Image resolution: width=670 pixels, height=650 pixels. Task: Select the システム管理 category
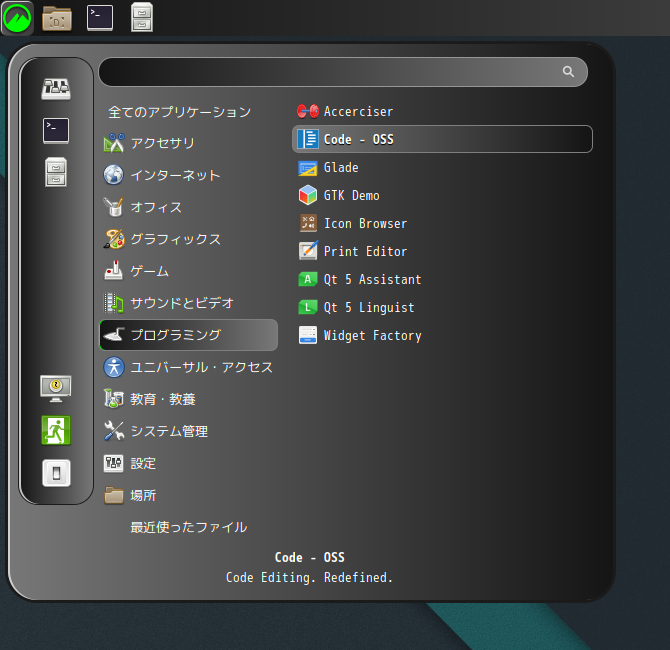[x=188, y=431]
